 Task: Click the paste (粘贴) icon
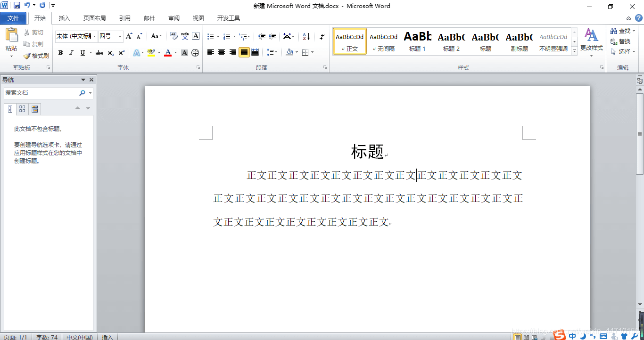(x=11, y=39)
